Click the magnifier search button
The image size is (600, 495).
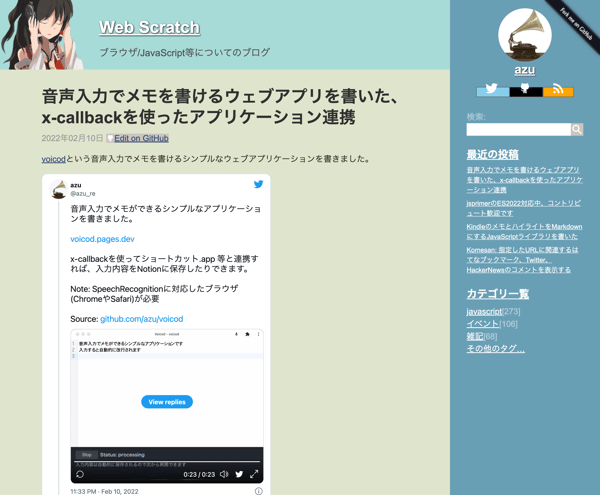577,130
